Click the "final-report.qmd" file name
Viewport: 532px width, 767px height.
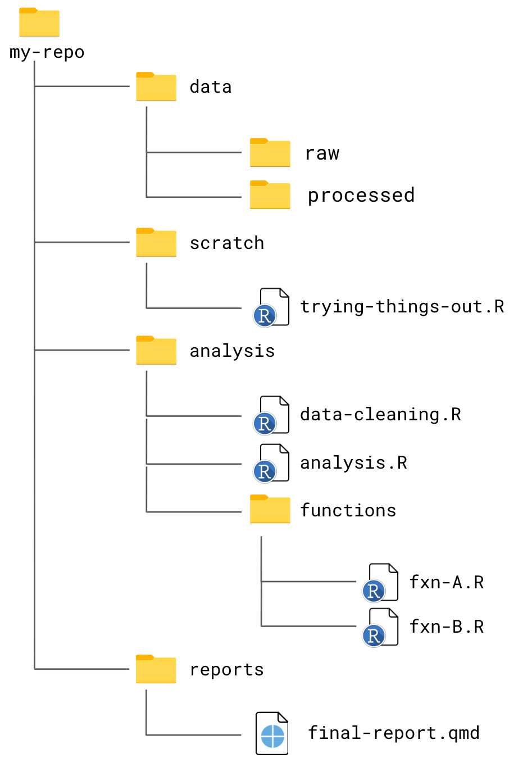[x=394, y=733]
